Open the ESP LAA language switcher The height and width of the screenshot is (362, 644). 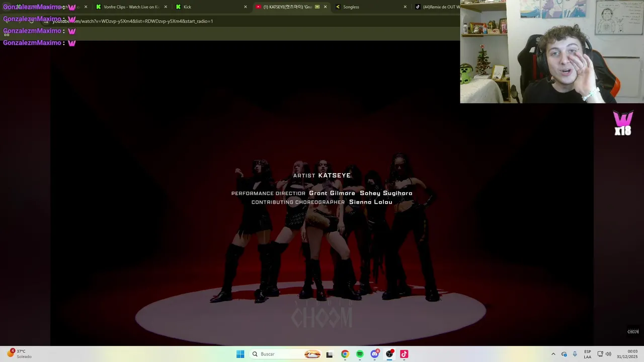tap(588, 354)
